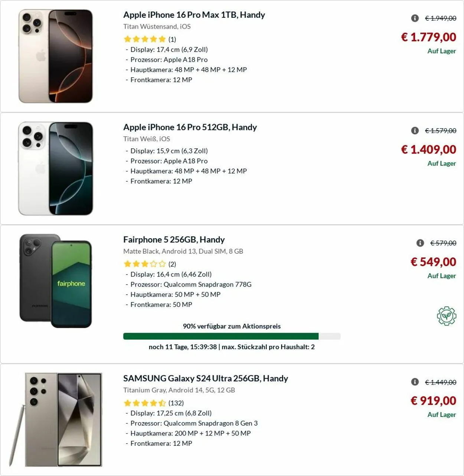Click info icon next to Fairphone 5 price
Screen dimensions: 464x476
420,243
